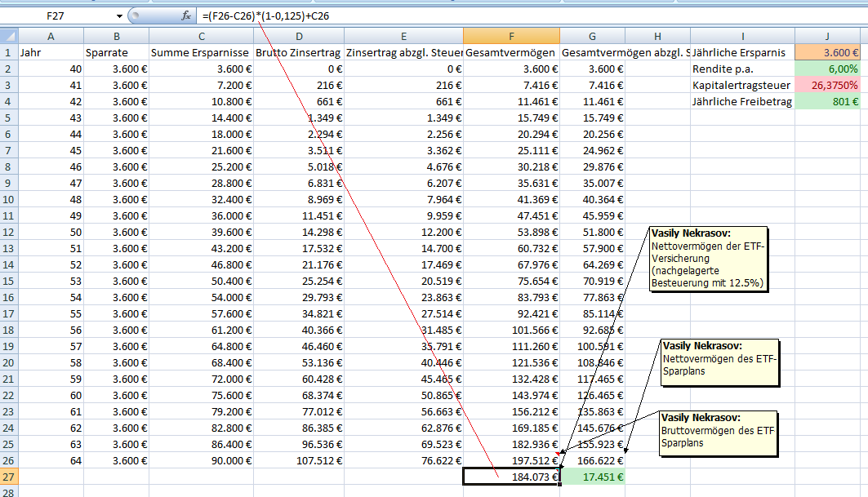Select column F header

(511, 36)
